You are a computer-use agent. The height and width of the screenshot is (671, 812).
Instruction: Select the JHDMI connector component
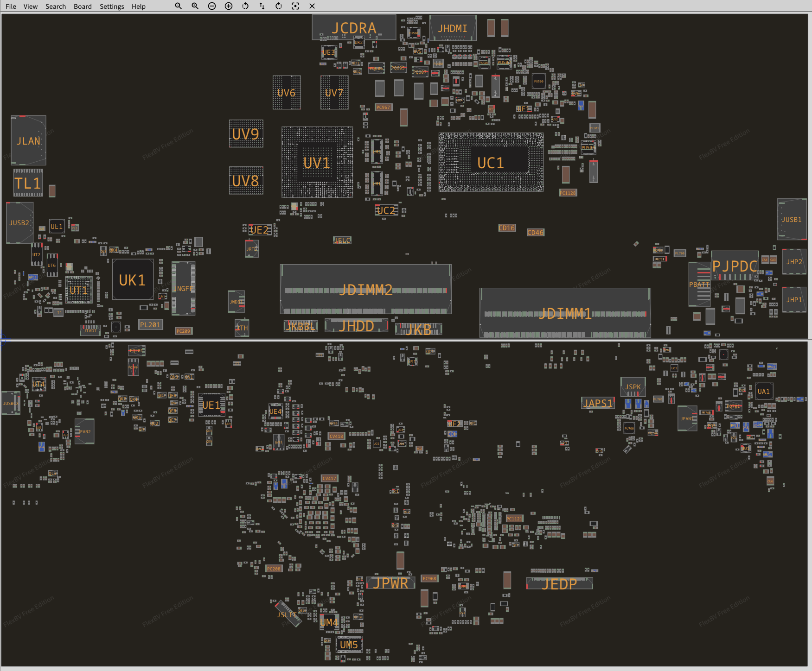tap(453, 28)
